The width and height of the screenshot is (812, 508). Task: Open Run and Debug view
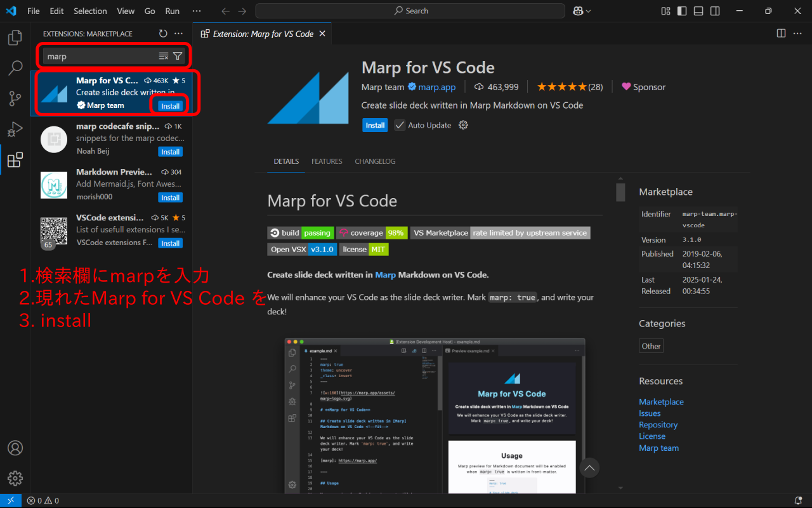[15, 129]
